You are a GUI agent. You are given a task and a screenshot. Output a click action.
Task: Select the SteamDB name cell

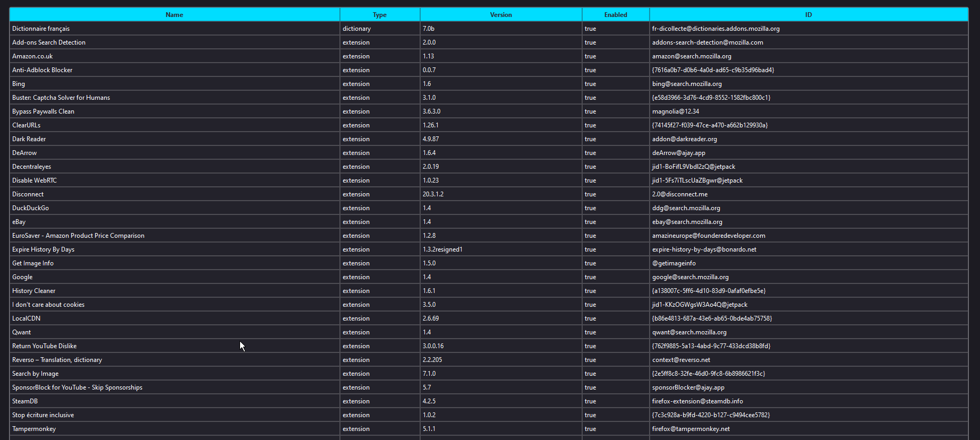(x=174, y=401)
